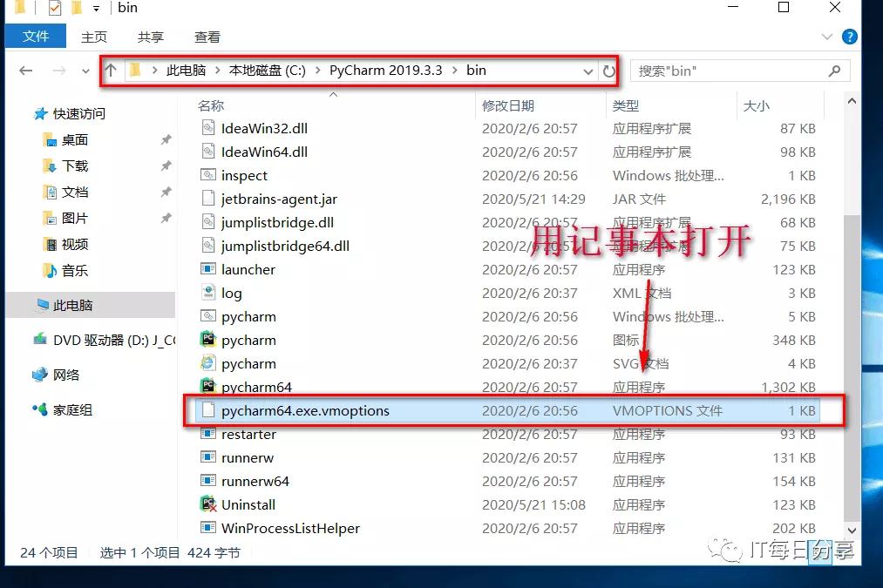Screen dimensions: 883x588
Task: Go back with the back arrow
Action: (25, 71)
